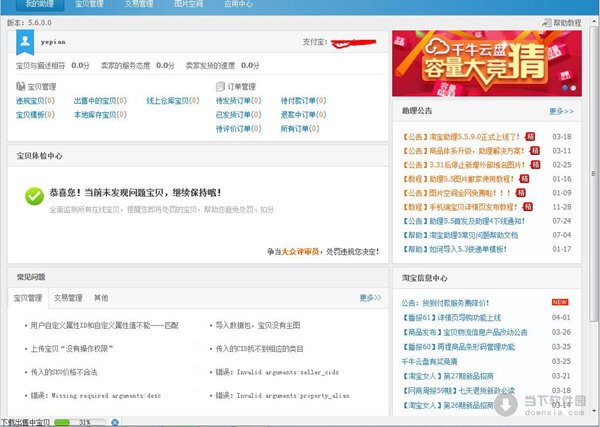Click hot badge beside 商品体系升级 announcement
The width and height of the screenshot is (600, 427).
tap(535, 151)
